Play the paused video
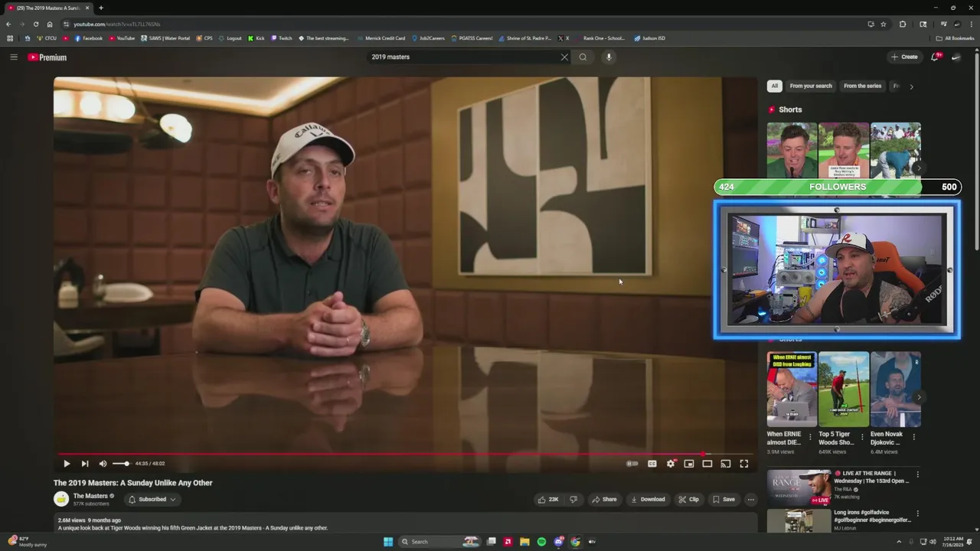 (x=67, y=463)
